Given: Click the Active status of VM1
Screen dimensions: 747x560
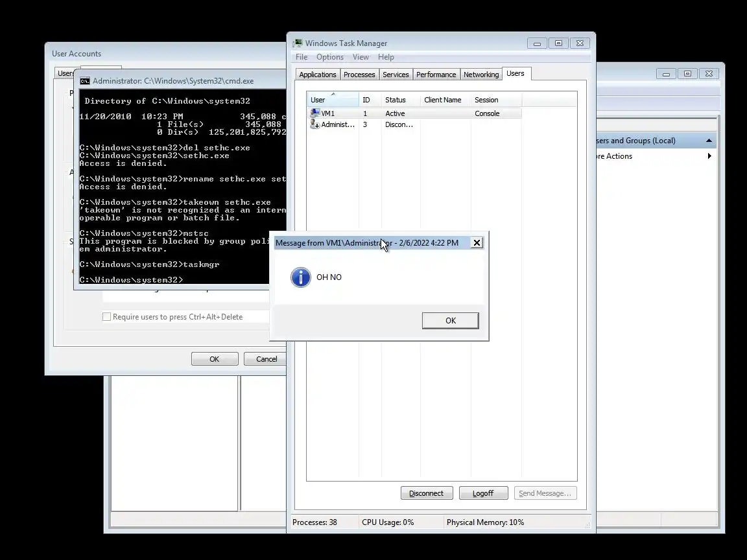Looking at the screenshot, I should coord(395,113).
